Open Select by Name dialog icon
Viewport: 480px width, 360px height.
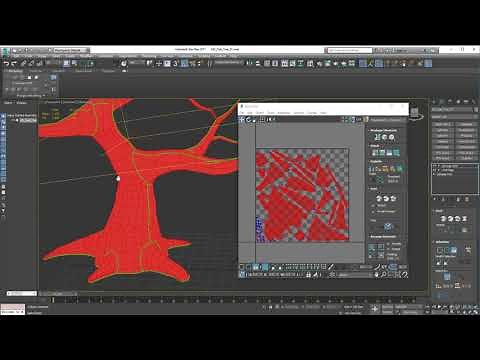(74, 63)
